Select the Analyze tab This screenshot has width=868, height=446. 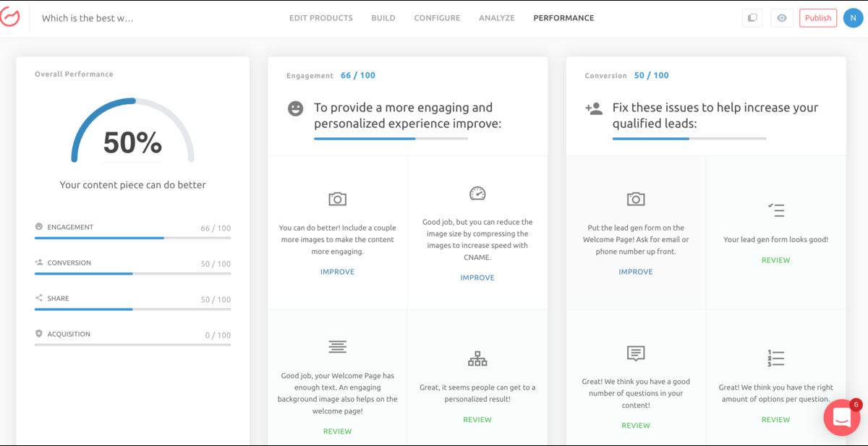coord(497,18)
